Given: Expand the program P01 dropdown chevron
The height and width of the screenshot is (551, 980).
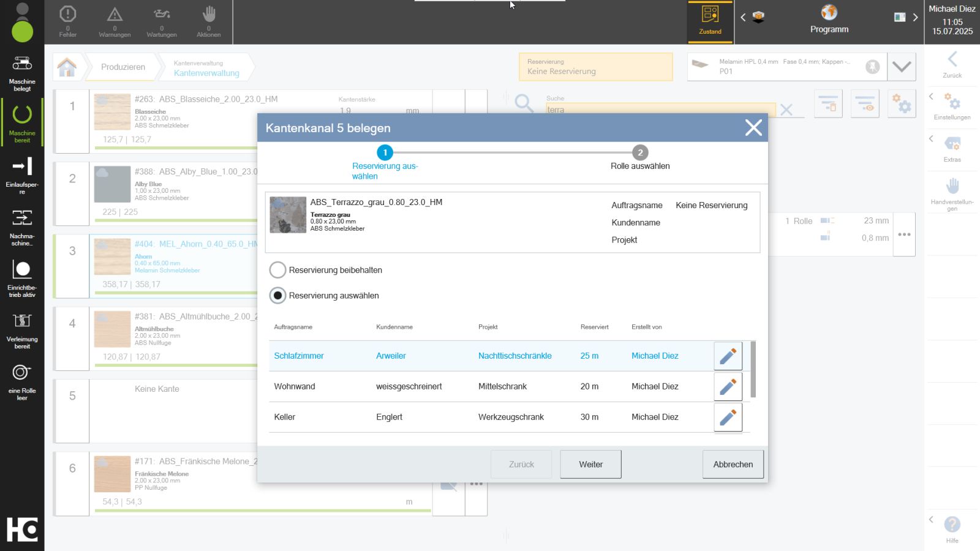Looking at the screenshot, I should [x=902, y=67].
